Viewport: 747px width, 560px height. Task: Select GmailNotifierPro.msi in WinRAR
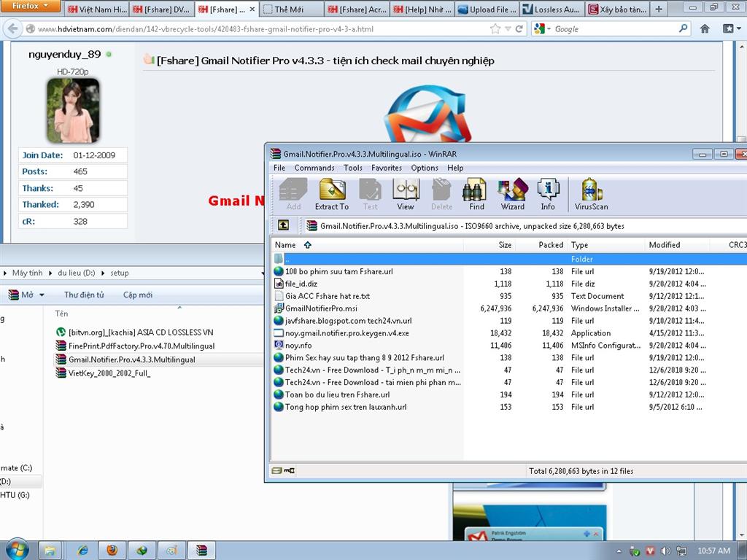click(x=321, y=308)
